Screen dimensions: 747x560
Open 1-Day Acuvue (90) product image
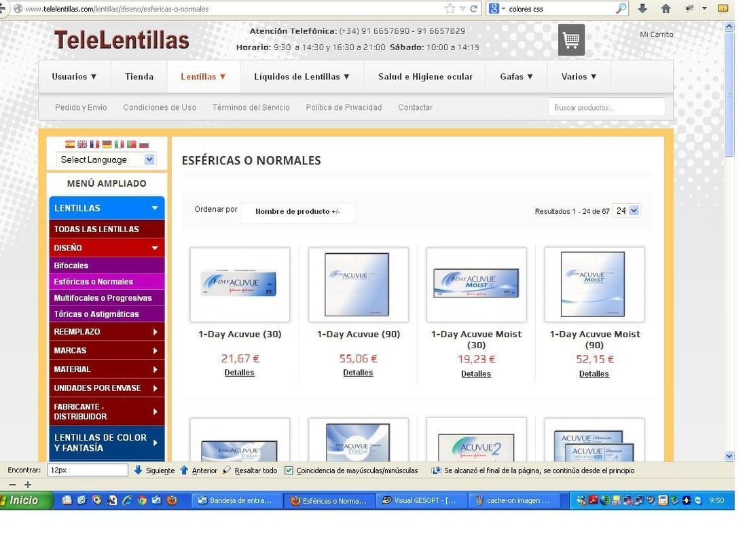pyautogui.click(x=358, y=284)
